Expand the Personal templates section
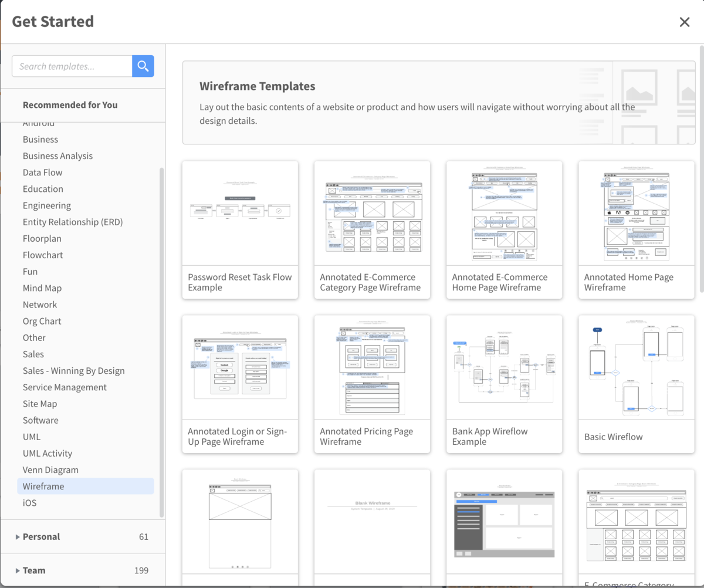 [41, 536]
